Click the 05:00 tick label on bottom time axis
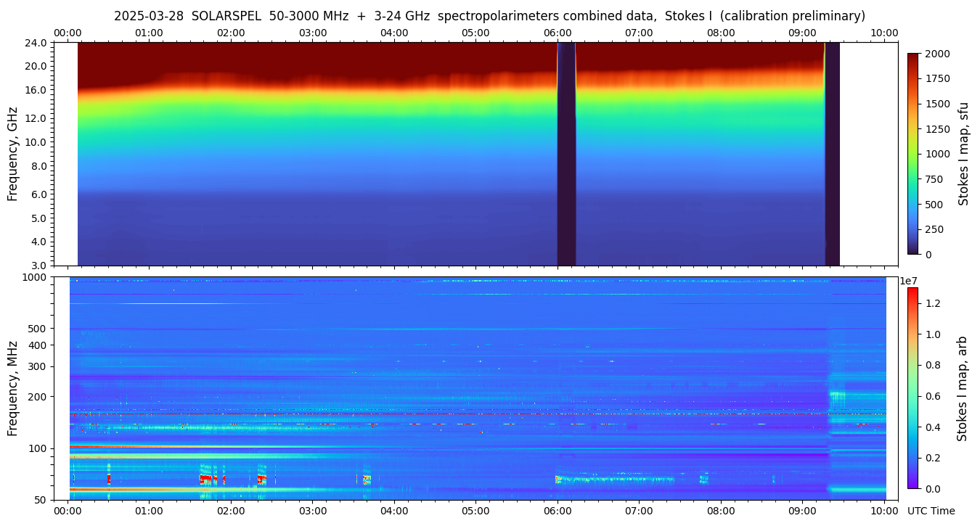Screen dimensions: 980x526 (x=475, y=511)
